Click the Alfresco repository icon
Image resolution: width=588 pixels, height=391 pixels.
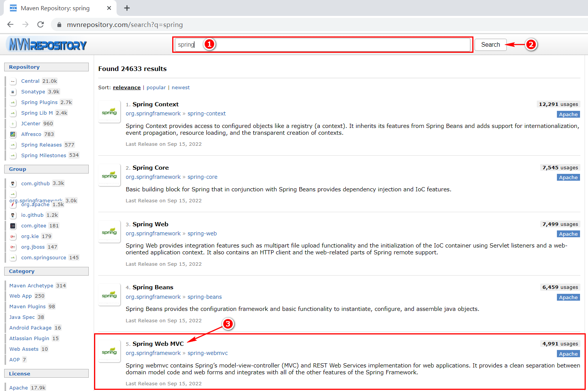coord(13,134)
